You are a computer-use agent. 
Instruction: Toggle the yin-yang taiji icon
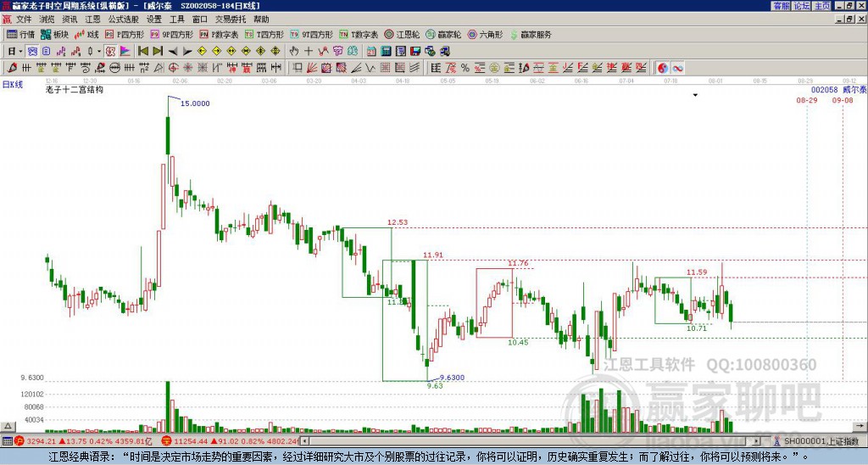tap(663, 68)
